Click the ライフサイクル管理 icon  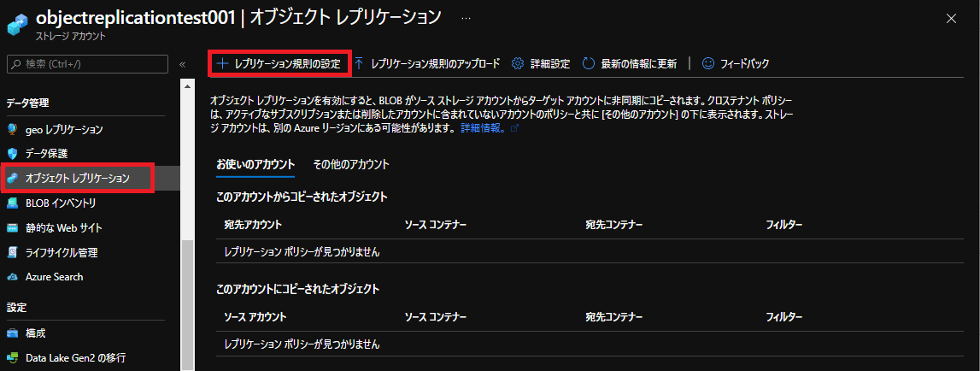[x=13, y=252]
